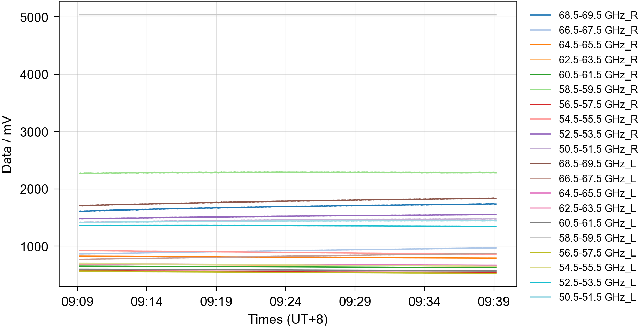Viewport: 644px width, 328px height.
Task: Click the 09:09 time axis tick label
Action: [x=77, y=302]
